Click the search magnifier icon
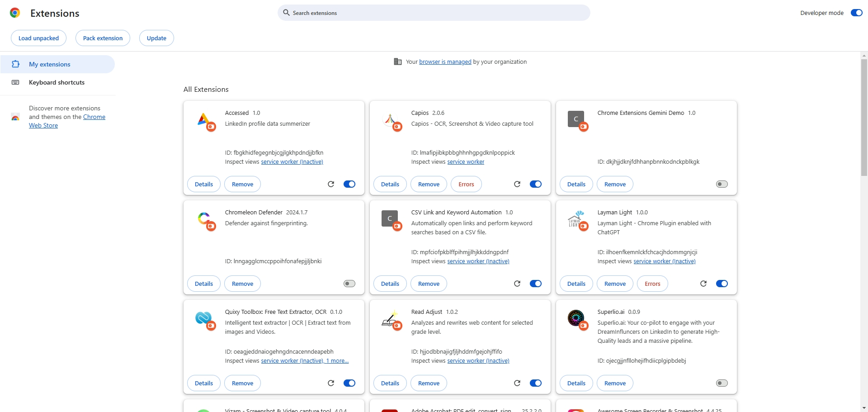Screen dimensions: 868x412 tap(286, 13)
